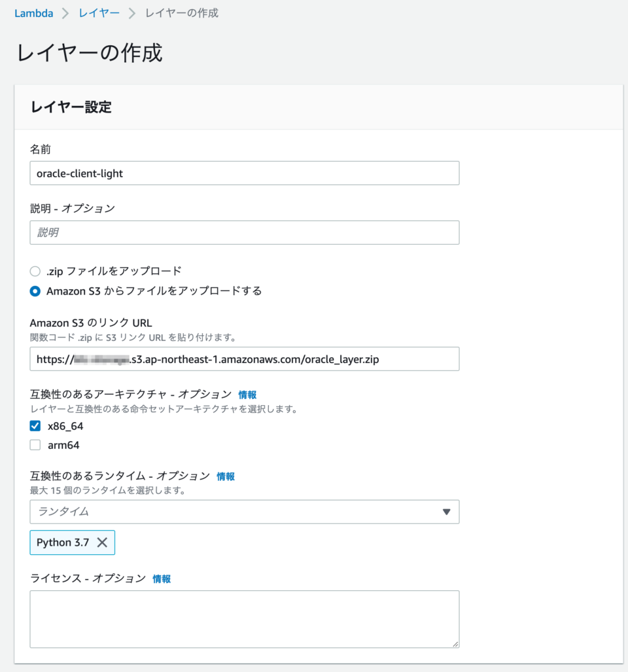Screen dimensions: 628x672
Task: Click the 情報 icon beside ライセンス - オプション
Action: pos(161,578)
